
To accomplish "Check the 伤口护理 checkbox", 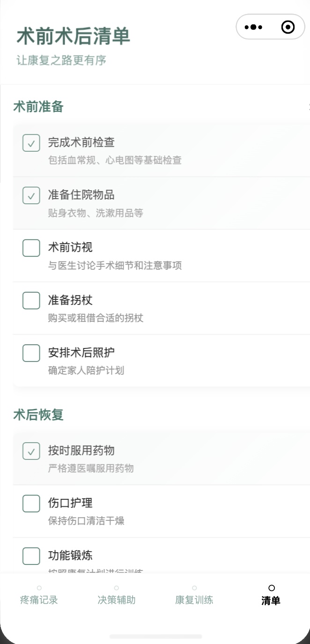I will coord(31,503).
